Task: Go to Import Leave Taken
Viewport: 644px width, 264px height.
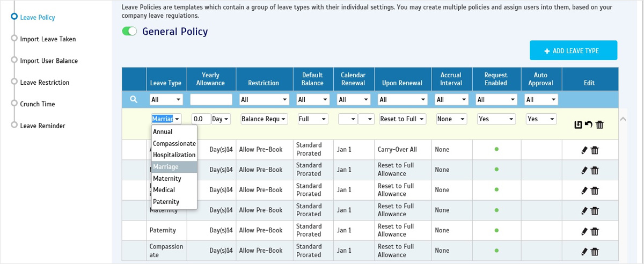Action: (x=48, y=39)
